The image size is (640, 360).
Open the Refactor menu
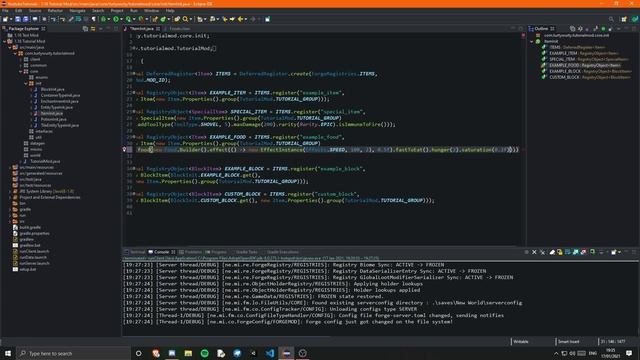55,11
